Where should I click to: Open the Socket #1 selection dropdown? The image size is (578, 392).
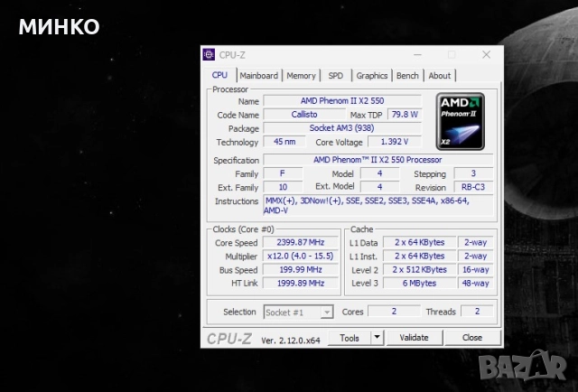coord(298,313)
